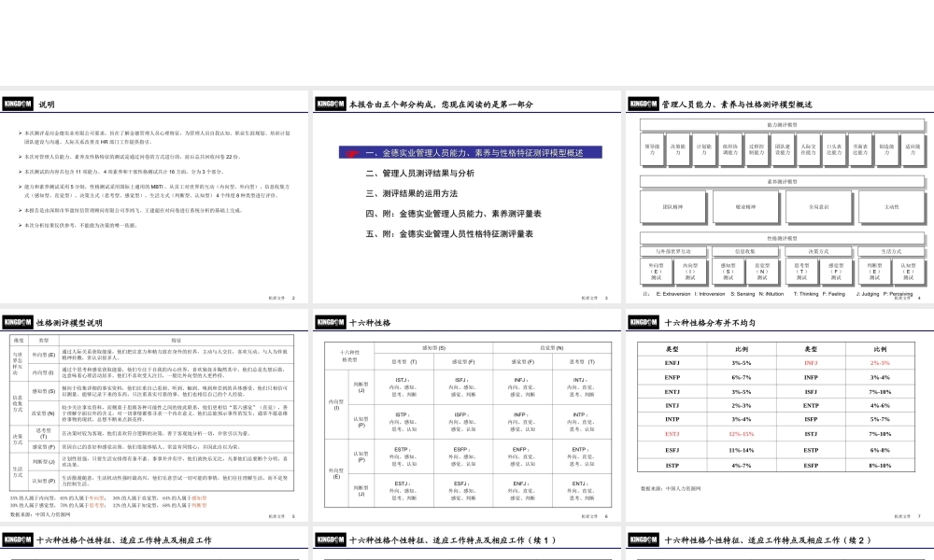Click the 决策方式 header box

coord(819,251)
